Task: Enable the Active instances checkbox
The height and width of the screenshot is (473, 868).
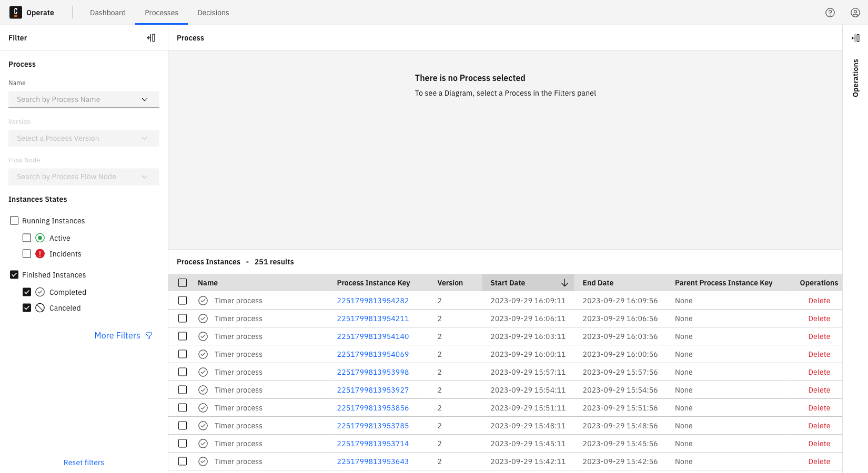Action: (27, 238)
